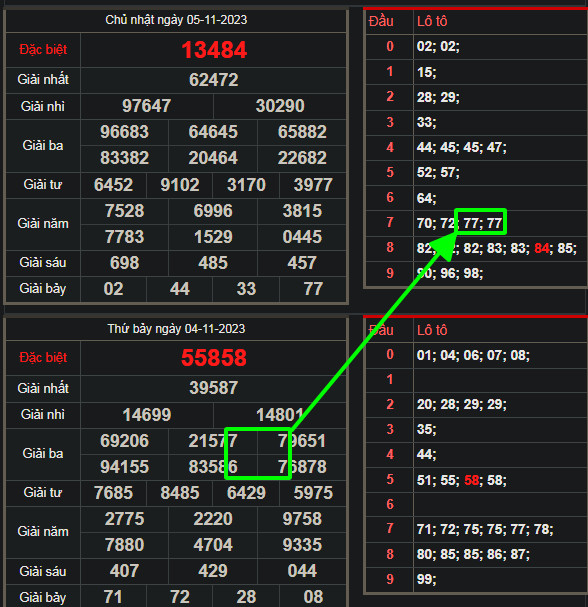Click the date header Chủ nhật ngày 05-11-2023
This screenshot has height=607, width=588.
point(176,20)
